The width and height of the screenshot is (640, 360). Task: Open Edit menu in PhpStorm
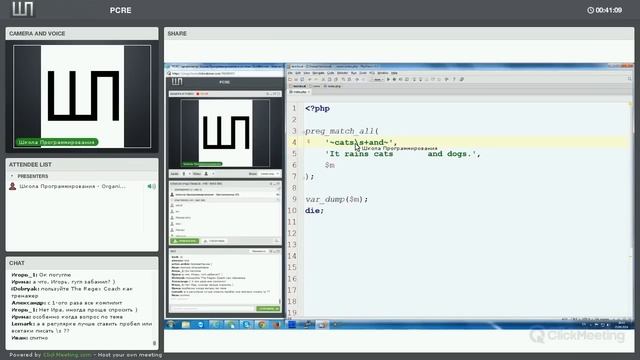pos(298,73)
